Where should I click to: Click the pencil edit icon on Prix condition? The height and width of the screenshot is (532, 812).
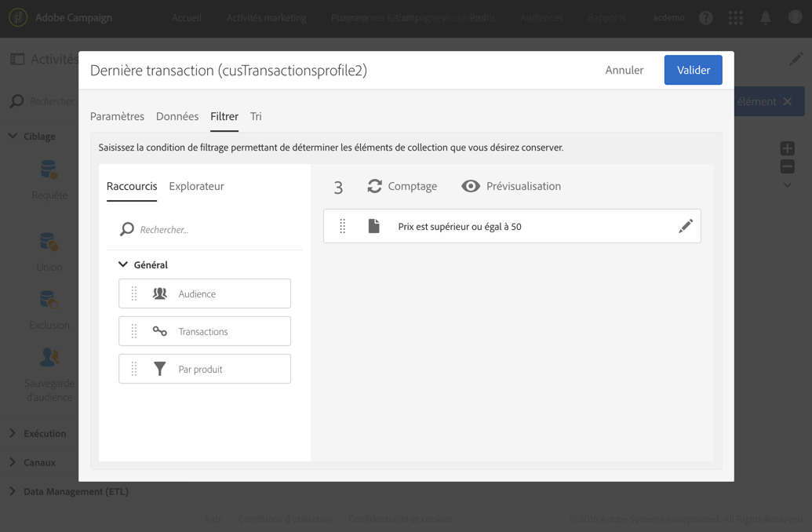click(x=685, y=227)
